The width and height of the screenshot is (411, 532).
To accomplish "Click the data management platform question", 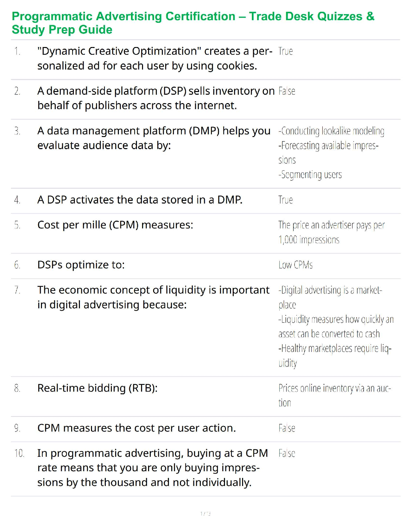I will (154, 138).
